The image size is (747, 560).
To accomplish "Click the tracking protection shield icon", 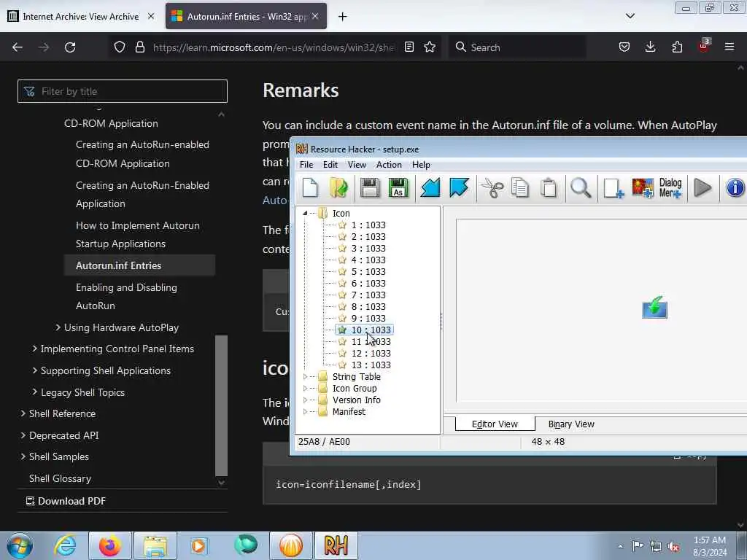I will 120,47.
